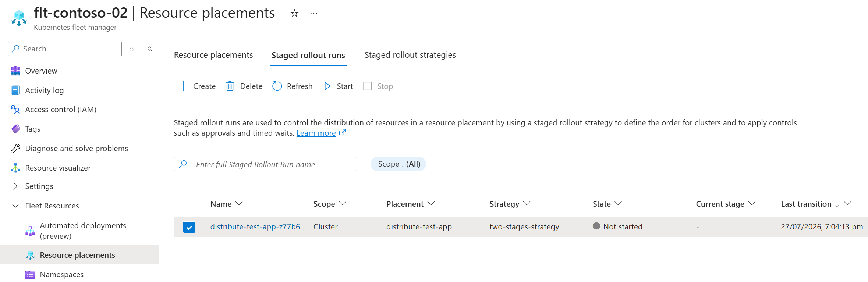Uncheck the distribute-test-app-z77b6 row checkbox

[x=189, y=227]
